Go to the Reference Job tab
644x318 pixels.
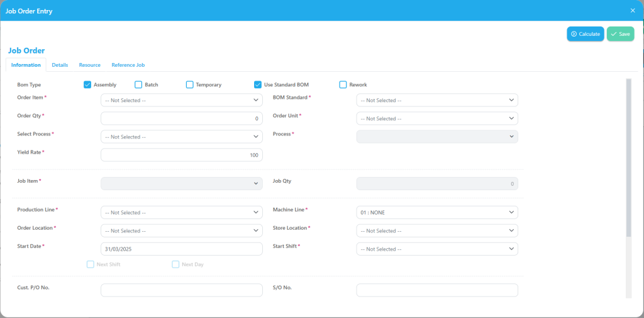click(x=128, y=65)
